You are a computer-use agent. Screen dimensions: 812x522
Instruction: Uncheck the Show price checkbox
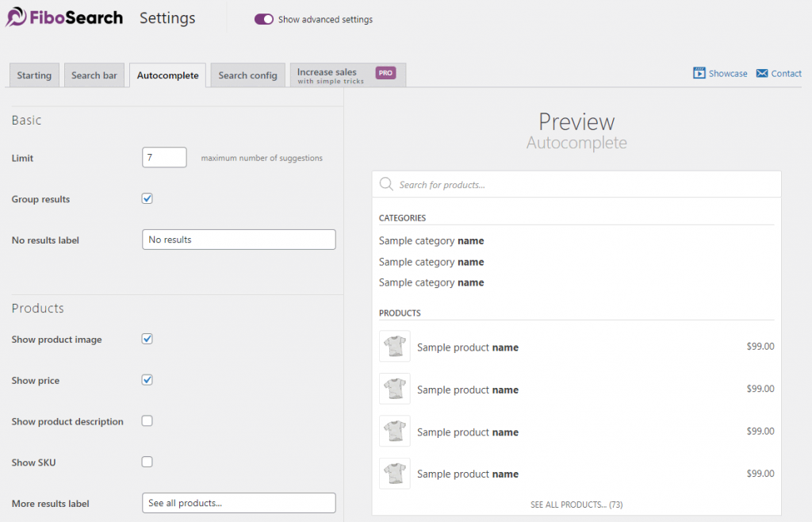[x=147, y=380]
